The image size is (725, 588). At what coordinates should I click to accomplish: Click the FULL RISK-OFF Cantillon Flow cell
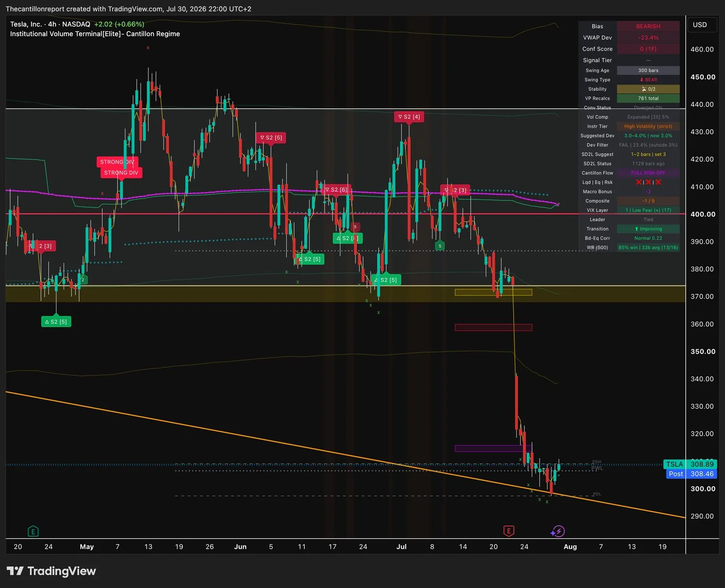pyautogui.click(x=648, y=173)
